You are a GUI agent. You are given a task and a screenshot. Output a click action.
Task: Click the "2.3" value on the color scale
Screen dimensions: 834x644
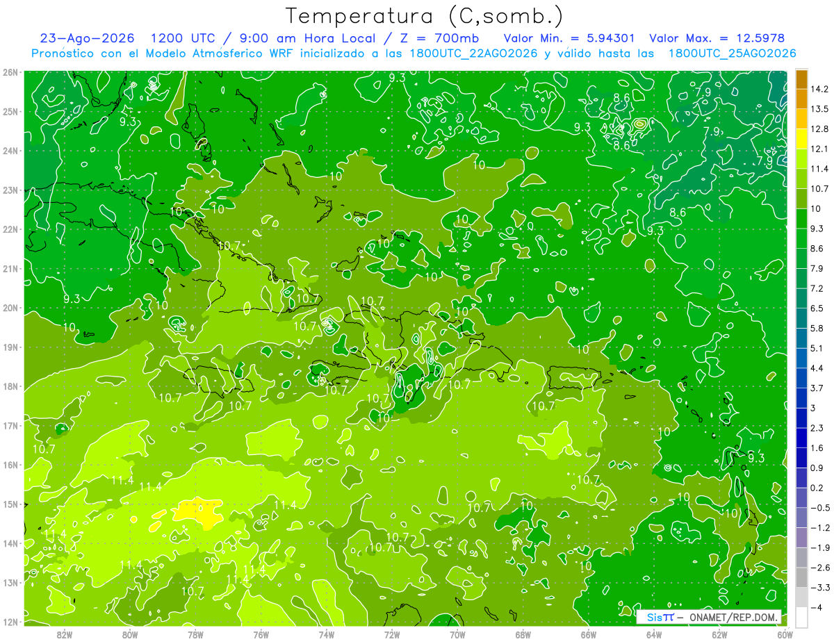(x=817, y=428)
